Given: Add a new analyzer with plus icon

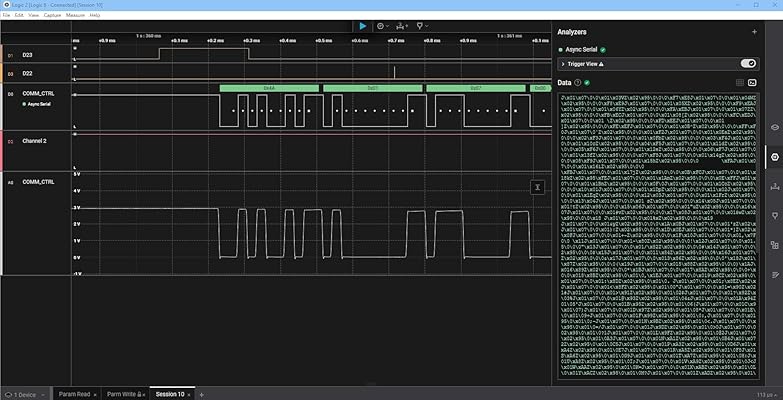Looking at the screenshot, I should pyautogui.click(x=754, y=32).
